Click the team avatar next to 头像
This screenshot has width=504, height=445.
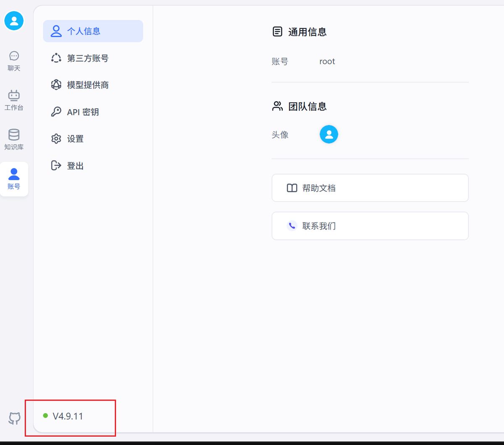coord(329,134)
